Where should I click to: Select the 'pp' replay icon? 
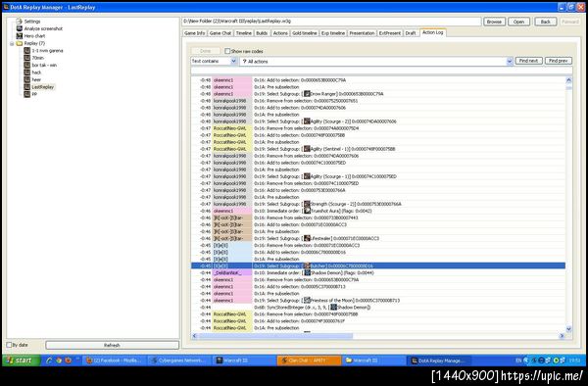(x=26, y=94)
